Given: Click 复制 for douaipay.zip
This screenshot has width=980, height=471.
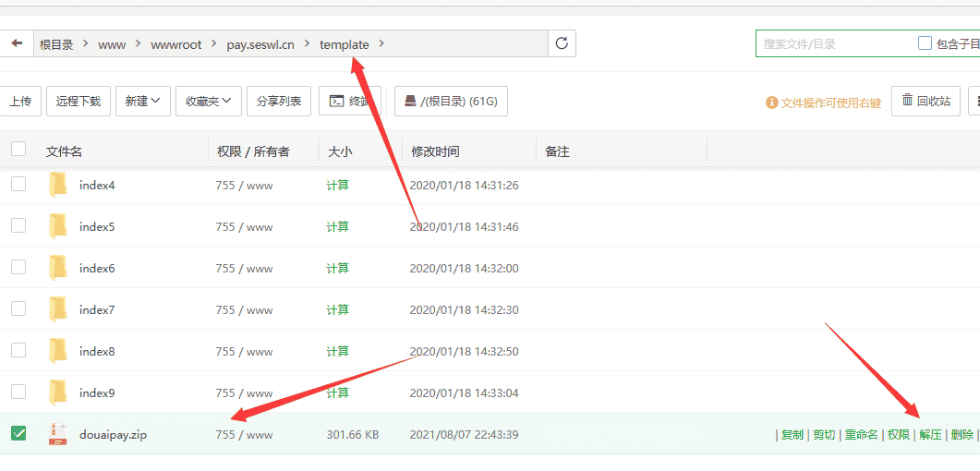Looking at the screenshot, I should pyautogui.click(x=792, y=435).
